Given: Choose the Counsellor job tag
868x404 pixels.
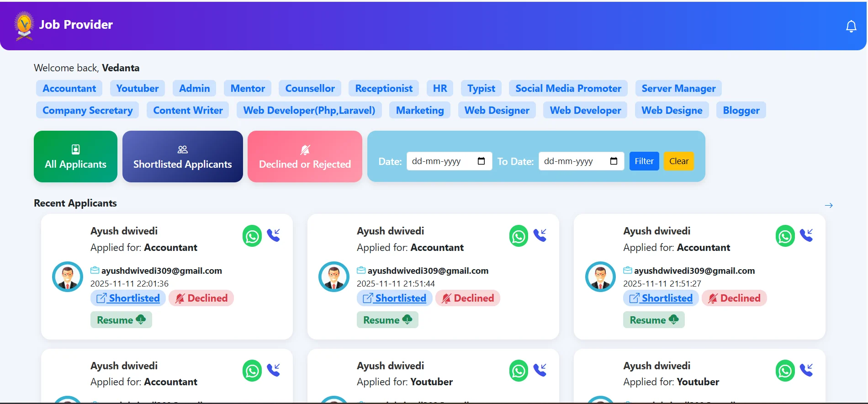Looking at the screenshot, I should [x=310, y=88].
